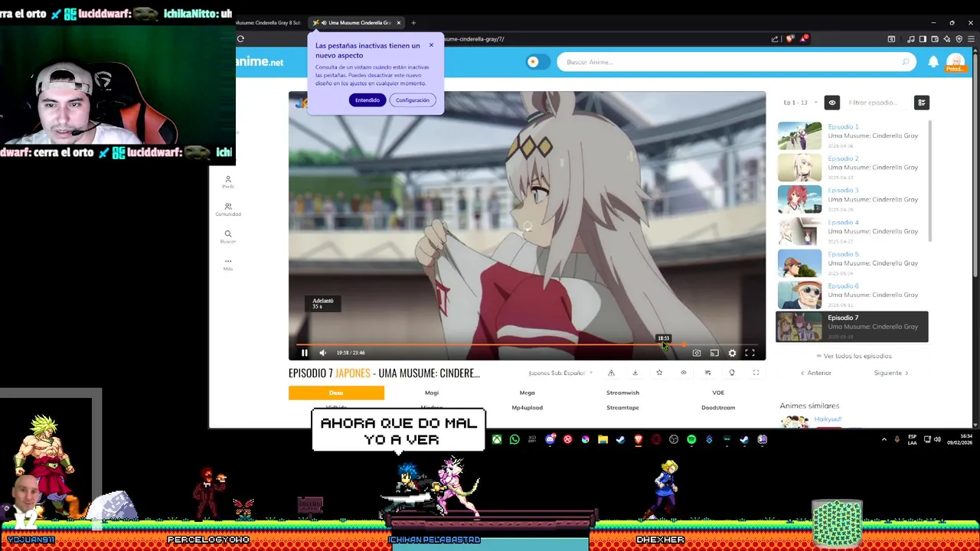The image size is (980, 551).
Task: Choose the Streamtape server
Action: coord(622,407)
